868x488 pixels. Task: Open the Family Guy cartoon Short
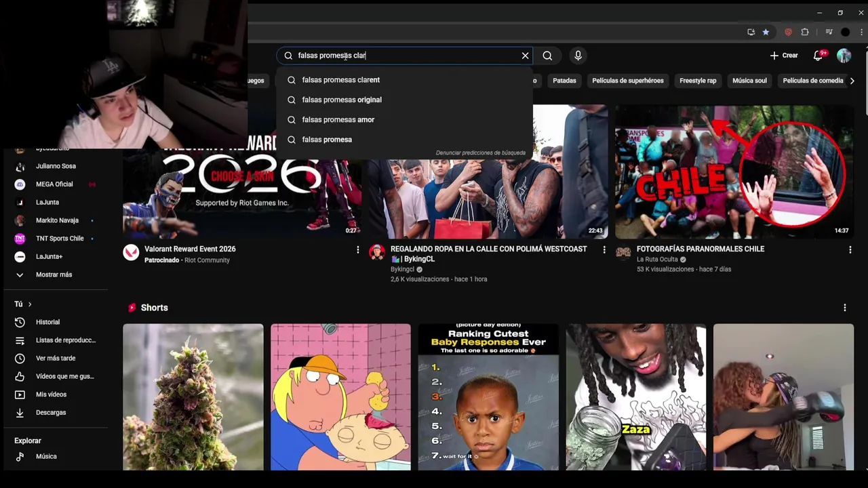340,397
